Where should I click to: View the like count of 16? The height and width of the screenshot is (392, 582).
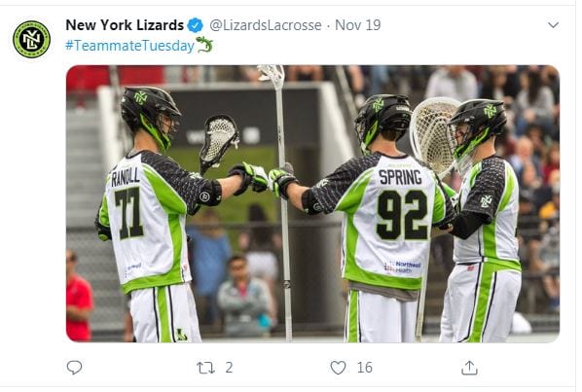point(365,368)
